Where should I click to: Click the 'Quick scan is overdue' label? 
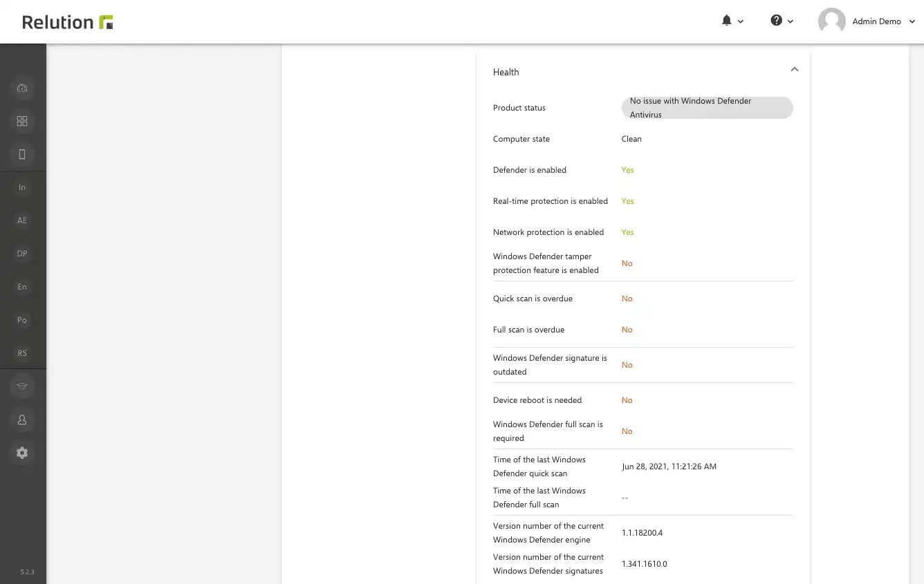[x=533, y=299]
